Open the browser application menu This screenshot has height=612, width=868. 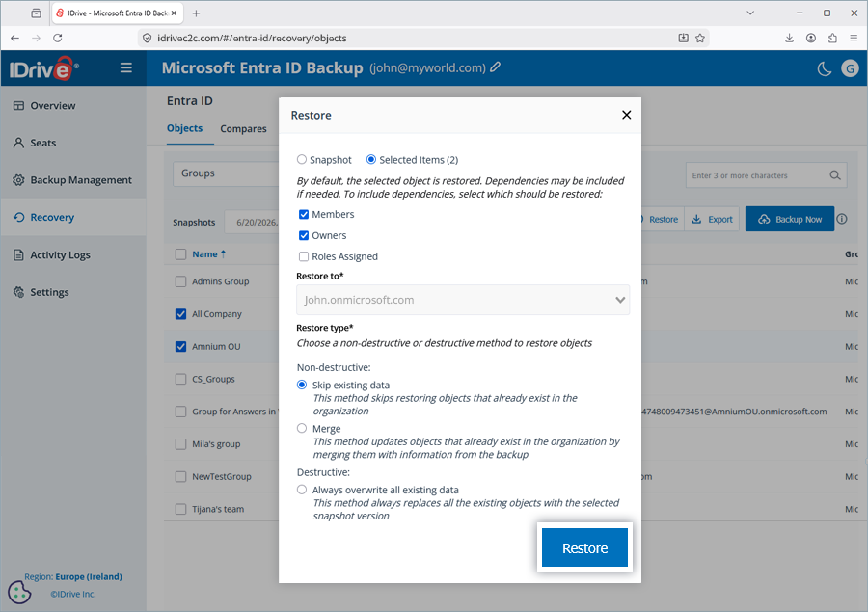[854, 39]
